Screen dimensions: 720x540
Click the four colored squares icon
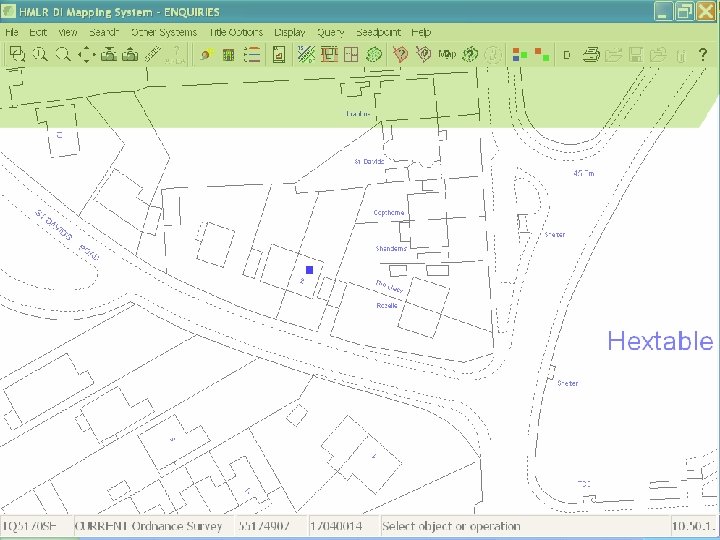click(519, 54)
